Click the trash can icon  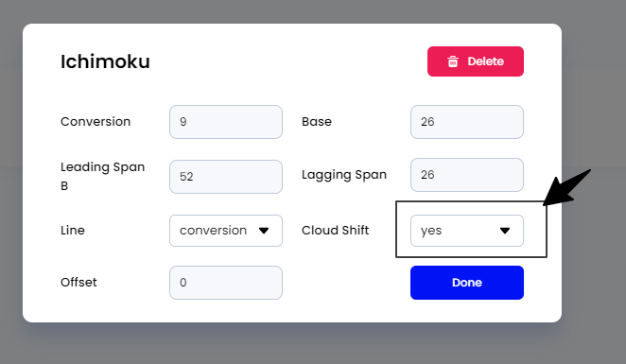(x=453, y=61)
